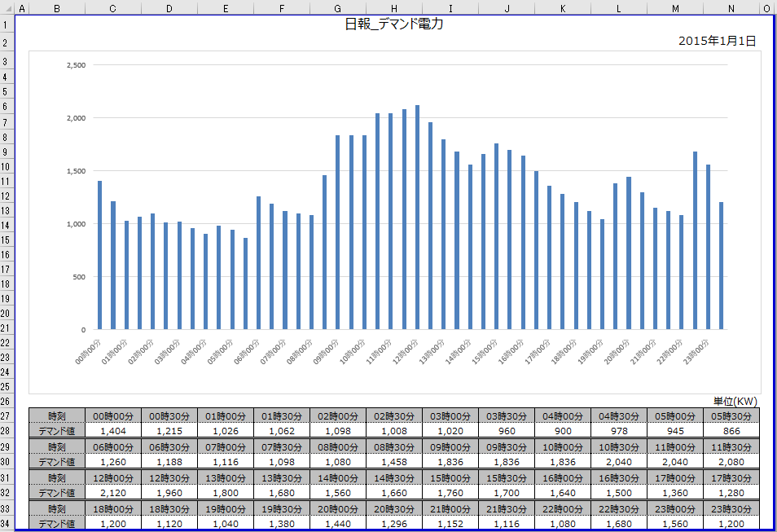Click the 単位(KW) unit label cell
Viewport: 777px width, 532px height.
[735, 402]
